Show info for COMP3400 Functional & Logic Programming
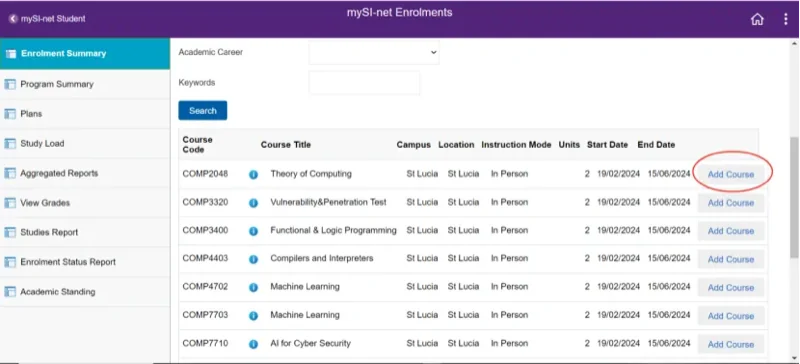This screenshot has height=364, width=800. 253,231
